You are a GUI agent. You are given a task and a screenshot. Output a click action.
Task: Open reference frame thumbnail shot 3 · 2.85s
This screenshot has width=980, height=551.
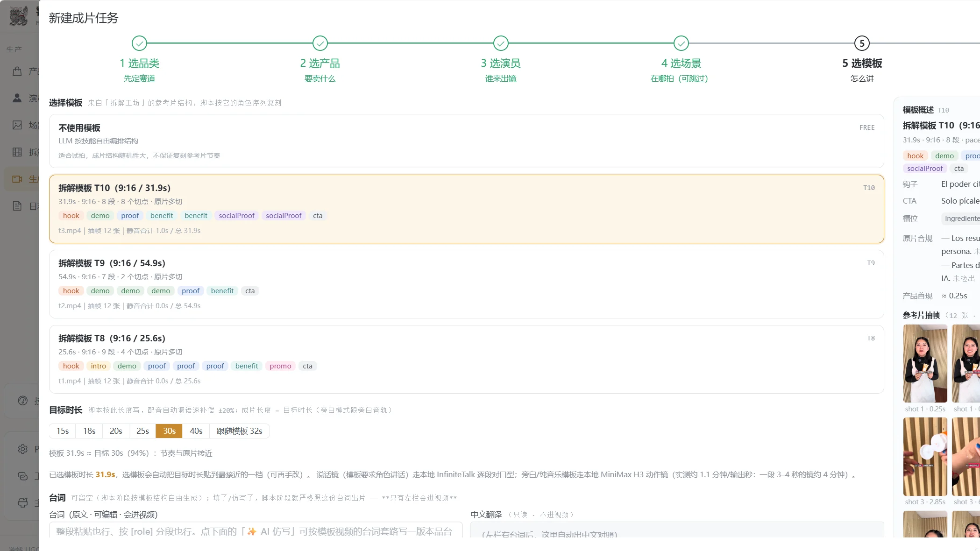[x=925, y=457]
